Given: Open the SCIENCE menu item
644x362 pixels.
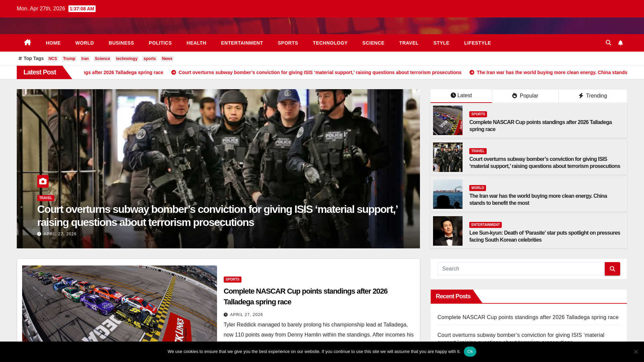Looking at the screenshot, I should point(373,43).
